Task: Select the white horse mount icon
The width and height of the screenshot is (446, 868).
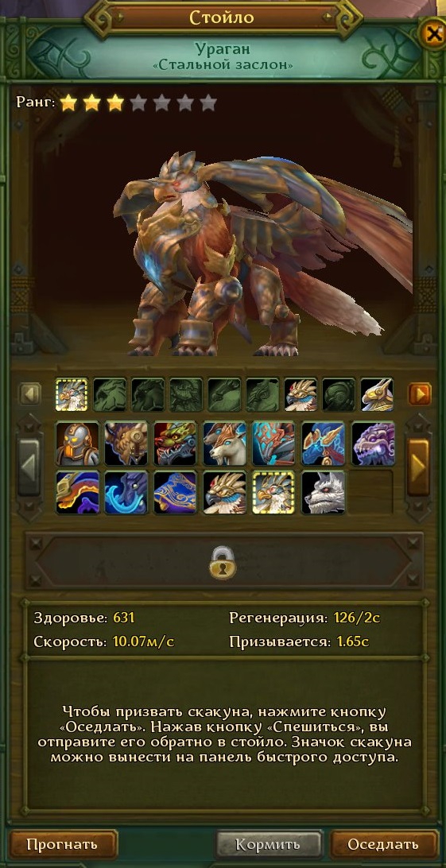Action: point(225,443)
